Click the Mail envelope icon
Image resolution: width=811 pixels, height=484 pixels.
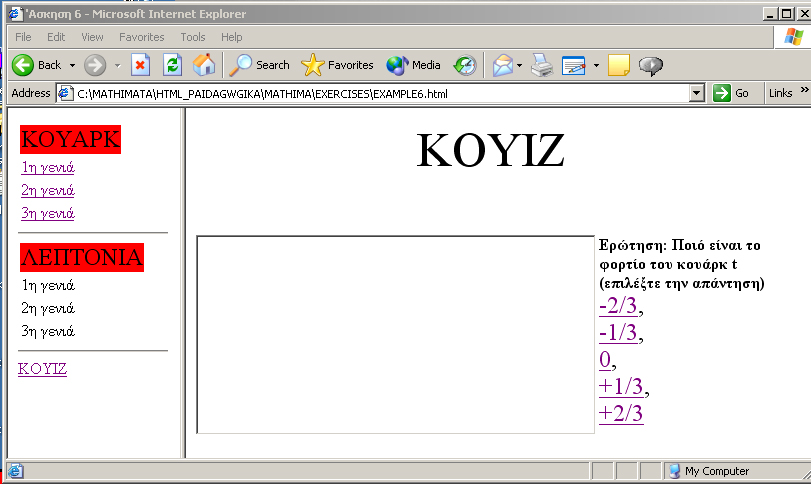(x=502, y=65)
